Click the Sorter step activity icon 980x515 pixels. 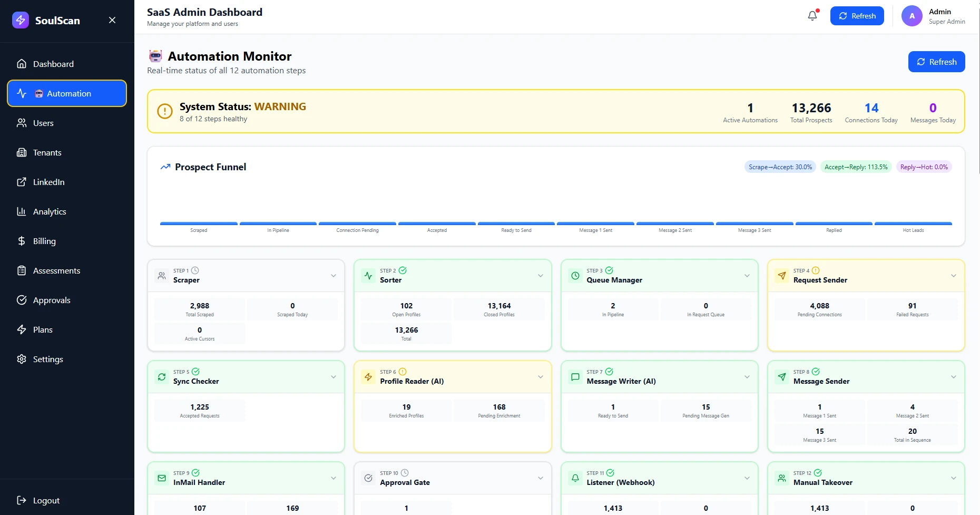pos(368,275)
